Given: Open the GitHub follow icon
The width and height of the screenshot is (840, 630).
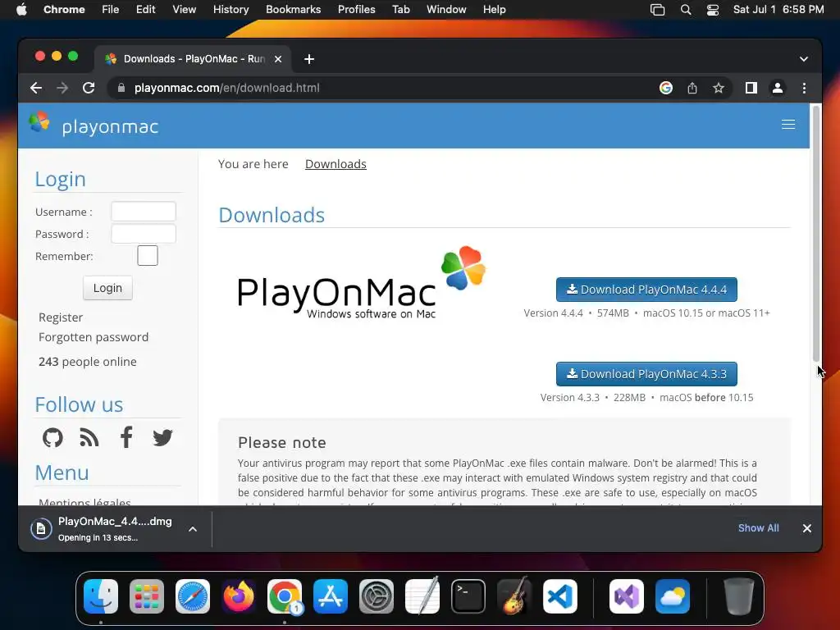Looking at the screenshot, I should (52, 438).
